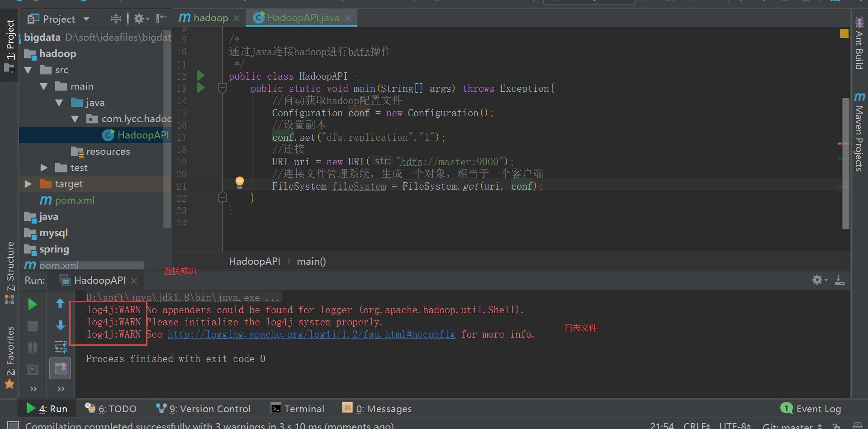Collapse the src folder
The image size is (868, 429).
click(x=28, y=70)
